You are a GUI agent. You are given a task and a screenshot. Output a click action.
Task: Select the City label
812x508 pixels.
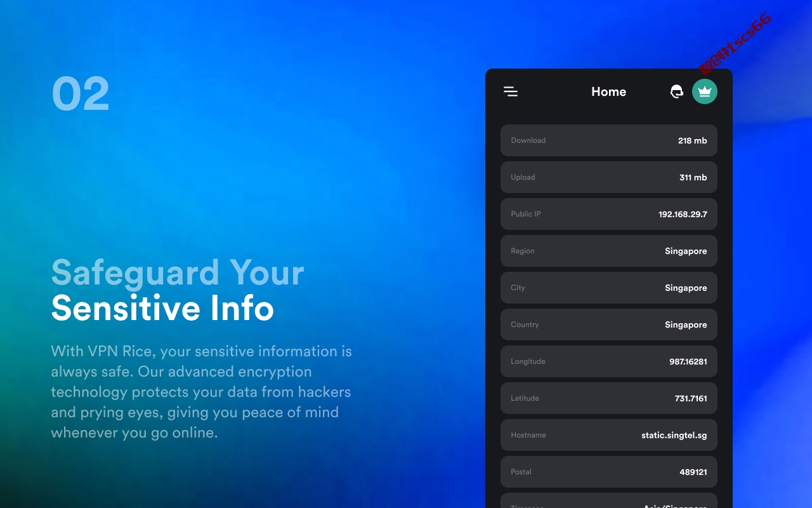[x=518, y=288]
